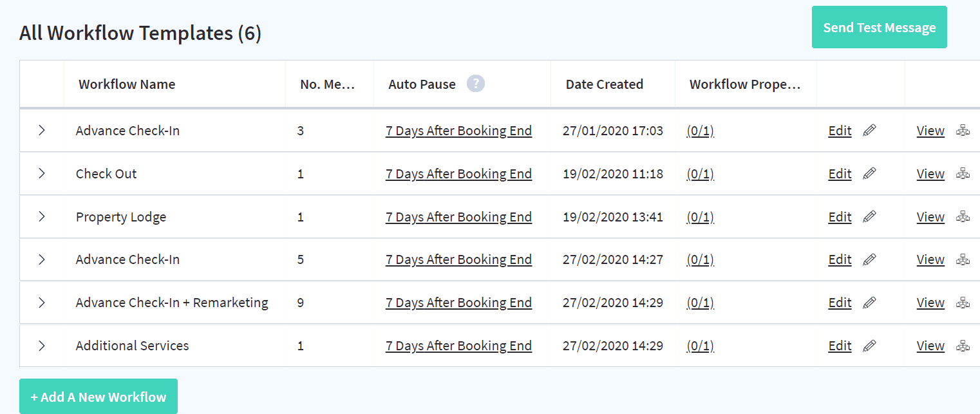Viewport: 980px width, 414px height.
Task: Click pencil icon for Advance Check-In with 3 messages
Action: 869,131
